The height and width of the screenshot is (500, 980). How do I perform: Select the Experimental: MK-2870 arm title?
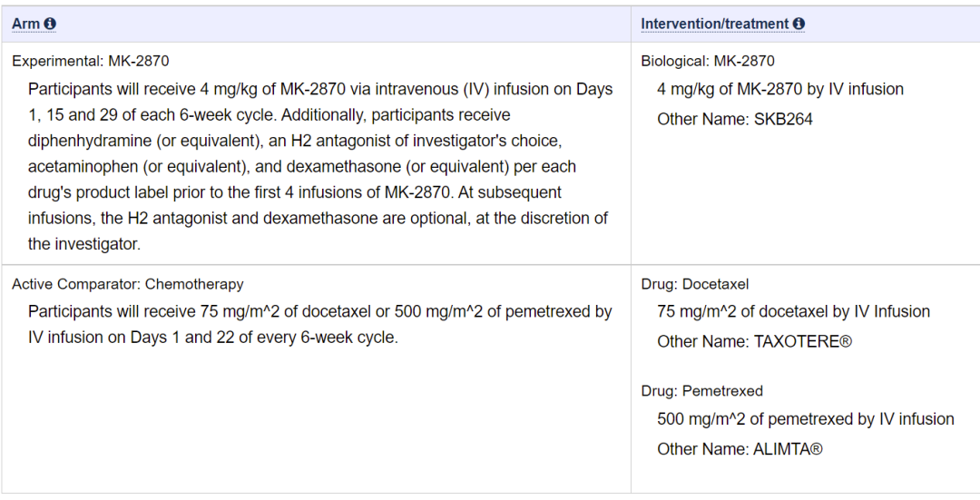tap(90, 62)
